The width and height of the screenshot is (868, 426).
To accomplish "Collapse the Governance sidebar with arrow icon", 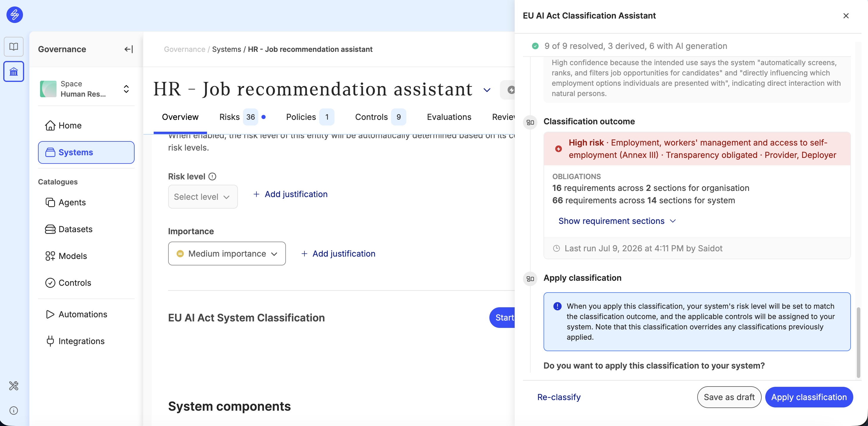I will point(128,49).
